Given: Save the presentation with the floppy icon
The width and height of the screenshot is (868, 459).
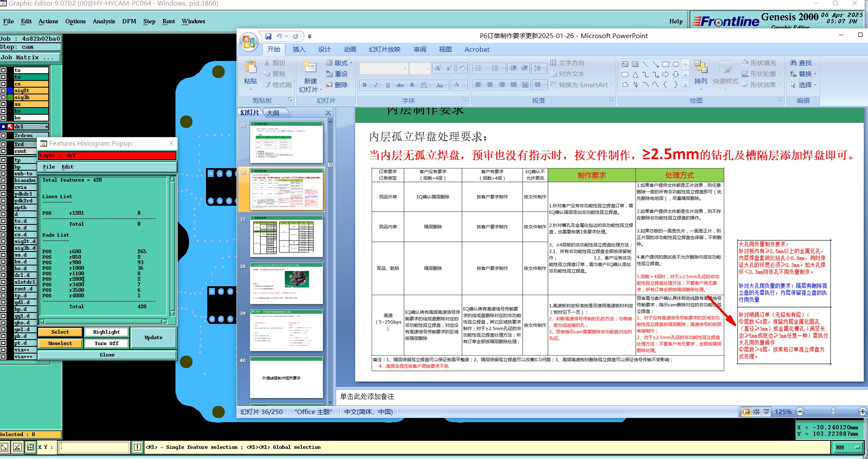Looking at the screenshot, I should [x=268, y=36].
